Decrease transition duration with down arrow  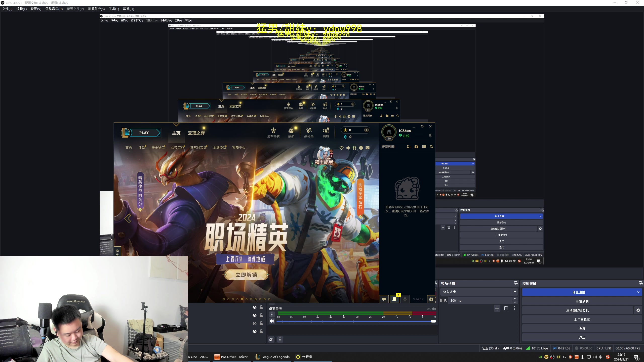click(x=515, y=302)
